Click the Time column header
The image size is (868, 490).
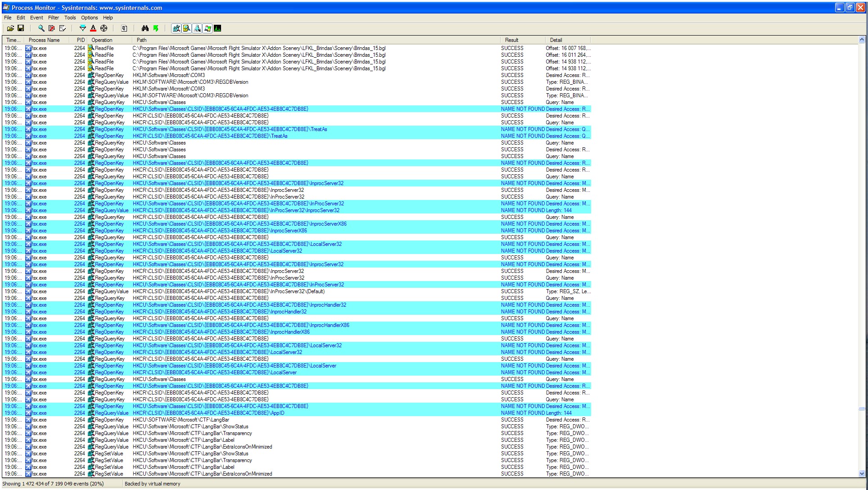(x=13, y=40)
